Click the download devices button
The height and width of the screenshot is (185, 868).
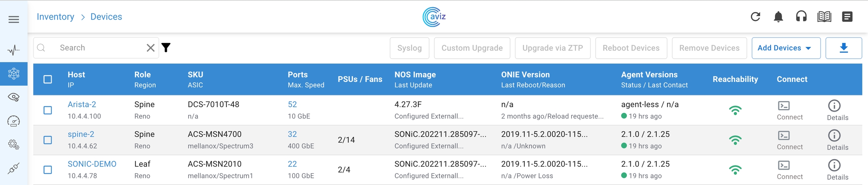tap(843, 48)
